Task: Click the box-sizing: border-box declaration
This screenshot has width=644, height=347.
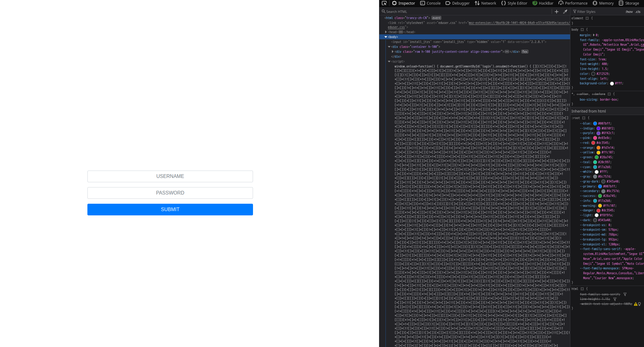Action: (x=599, y=100)
